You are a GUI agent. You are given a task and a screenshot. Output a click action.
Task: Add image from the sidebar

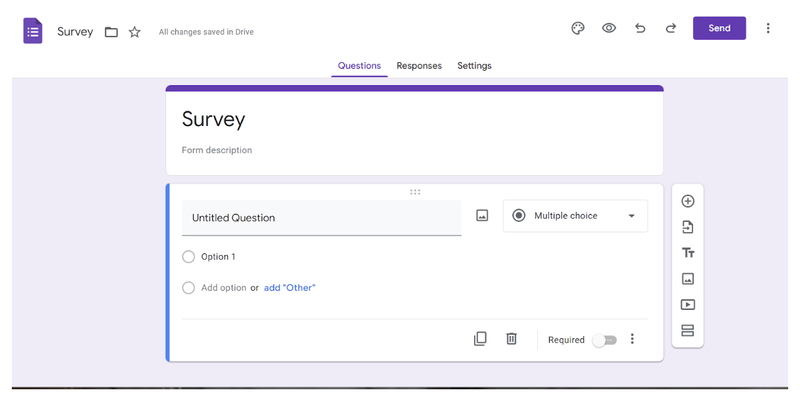688,279
